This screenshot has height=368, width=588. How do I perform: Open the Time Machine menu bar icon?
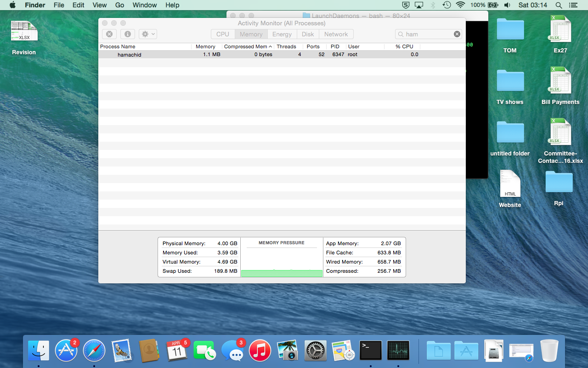coord(447,5)
